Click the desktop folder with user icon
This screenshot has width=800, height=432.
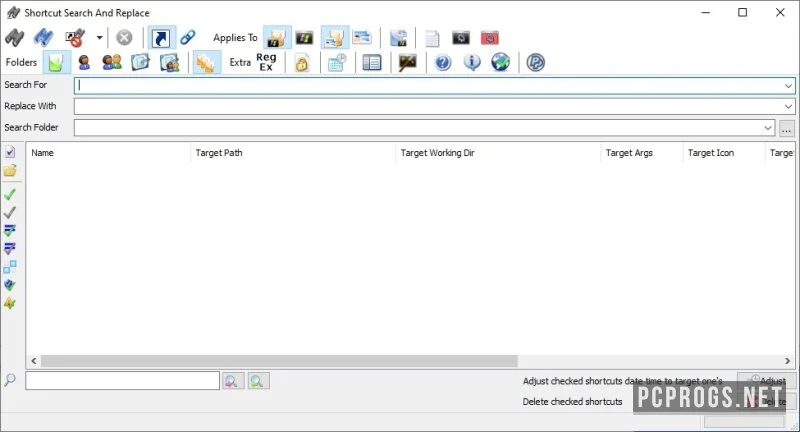click(x=169, y=63)
